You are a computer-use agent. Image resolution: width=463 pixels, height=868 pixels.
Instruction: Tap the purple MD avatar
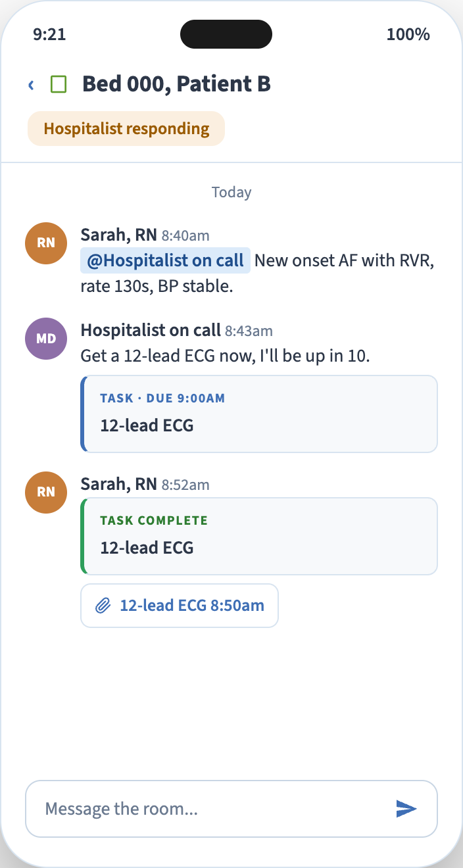click(46, 339)
